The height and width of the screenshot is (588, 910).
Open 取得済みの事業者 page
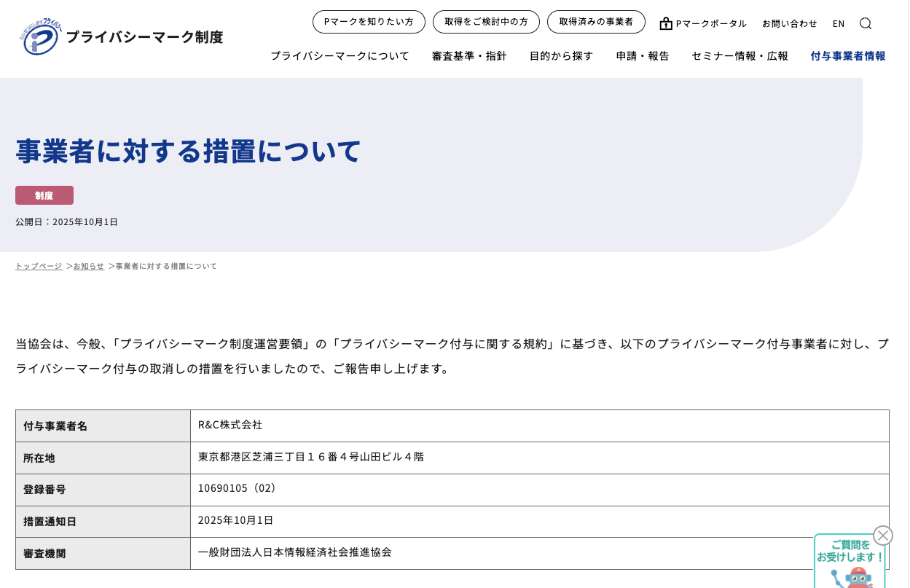(596, 22)
